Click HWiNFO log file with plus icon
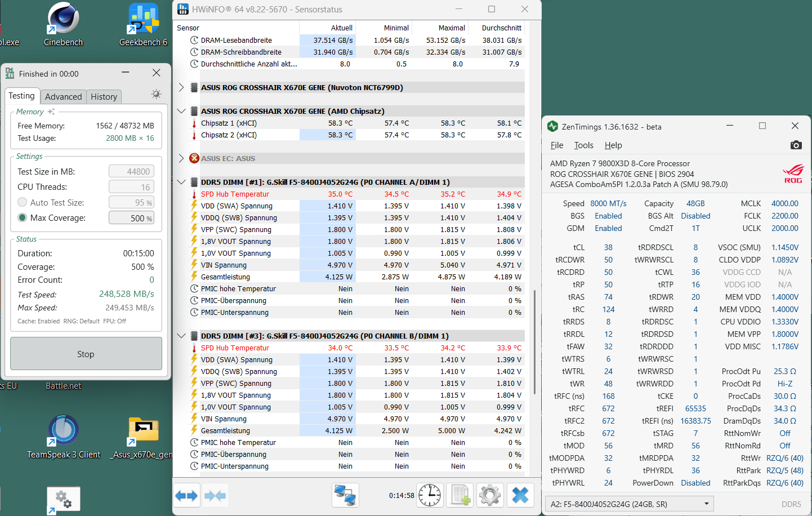This screenshot has height=516, width=812. pyautogui.click(x=460, y=496)
